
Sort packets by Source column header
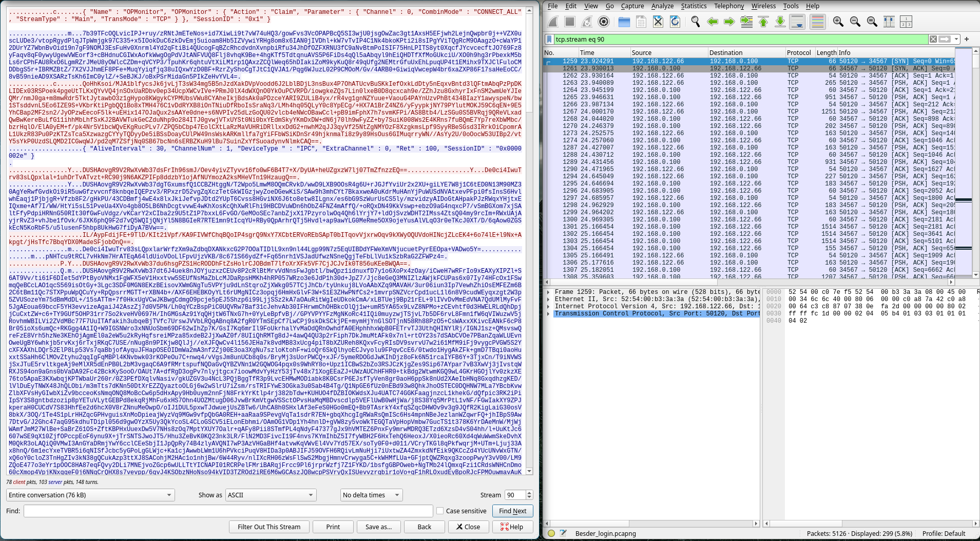click(x=668, y=52)
